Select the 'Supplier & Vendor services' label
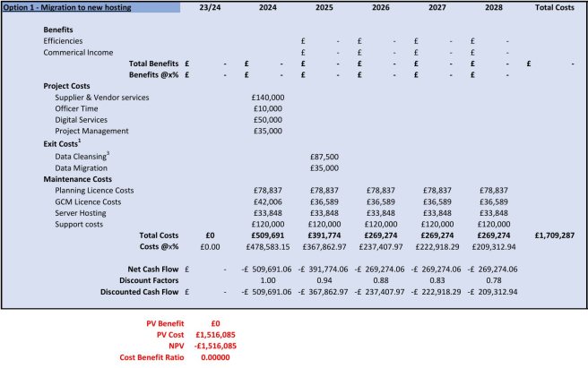 (x=102, y=97)
